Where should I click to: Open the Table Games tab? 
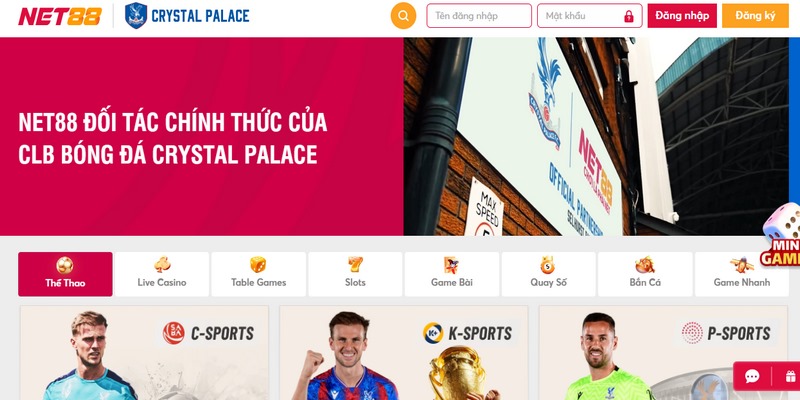(x=258, y=274)
